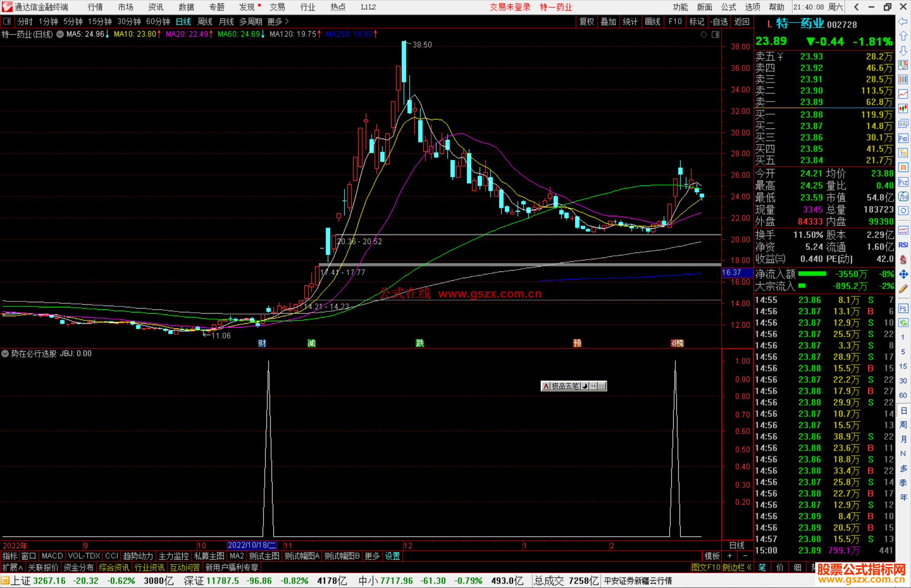This screenshot has height=588, width=911.
Task: Open the 公式 menu
Action: pyautogui.click(x=728, y=7)
